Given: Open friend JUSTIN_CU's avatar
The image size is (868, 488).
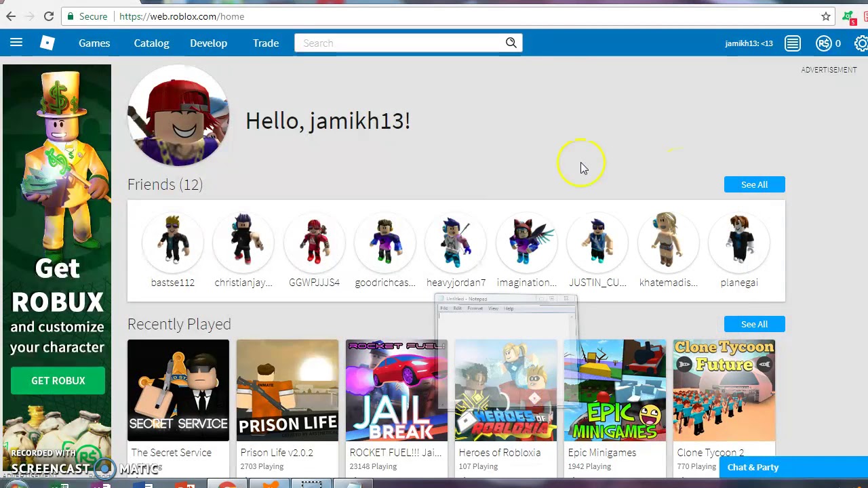Looking at the screenshot, I should click(x=597, y=242).
